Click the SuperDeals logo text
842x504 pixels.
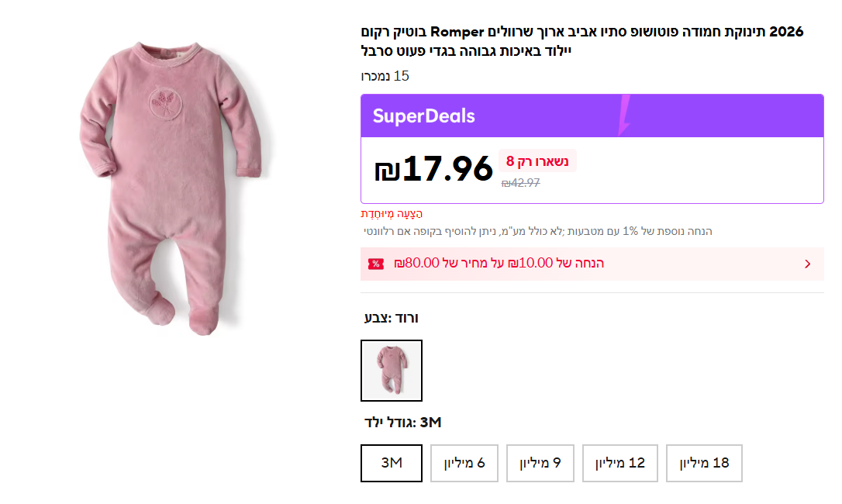coord(423,116)
